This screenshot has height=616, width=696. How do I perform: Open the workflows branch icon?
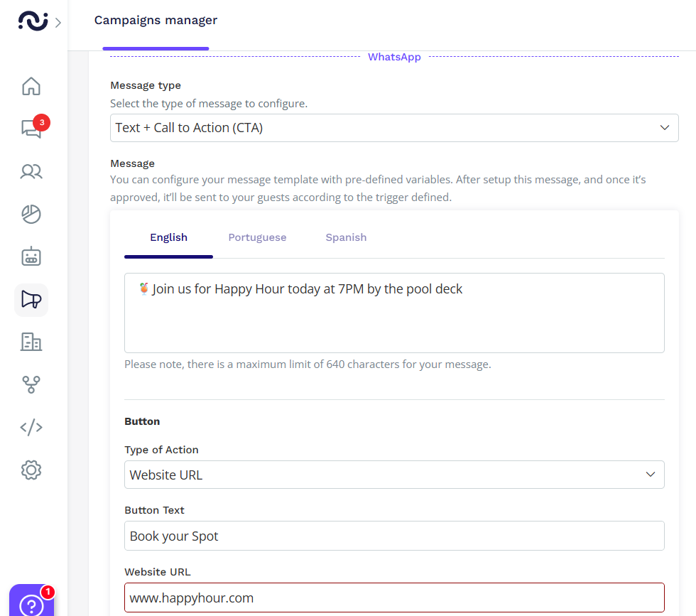[31, 384]
